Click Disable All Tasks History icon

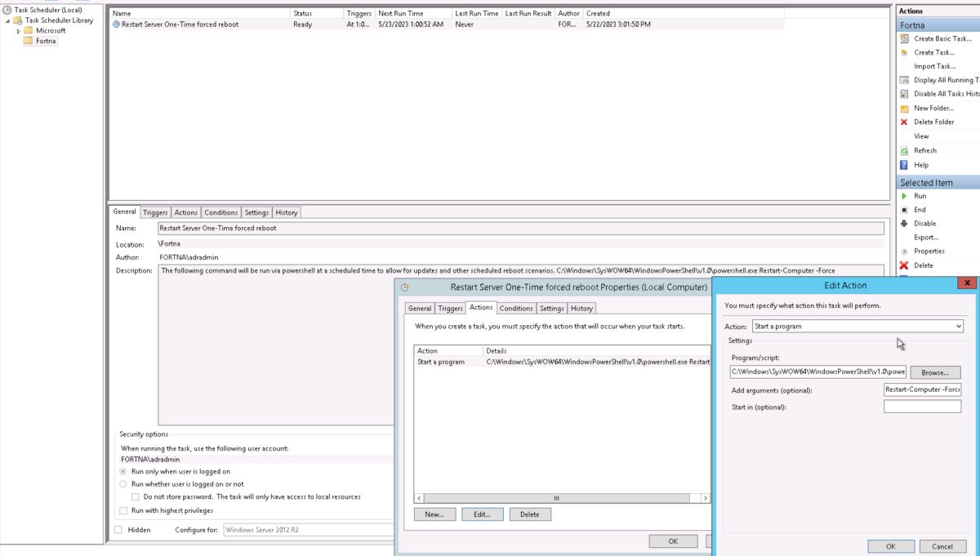(x=904, y=94)
